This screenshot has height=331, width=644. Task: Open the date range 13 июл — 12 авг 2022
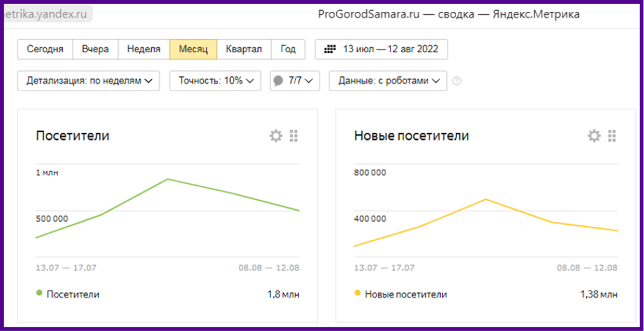[x=381, y=49]
